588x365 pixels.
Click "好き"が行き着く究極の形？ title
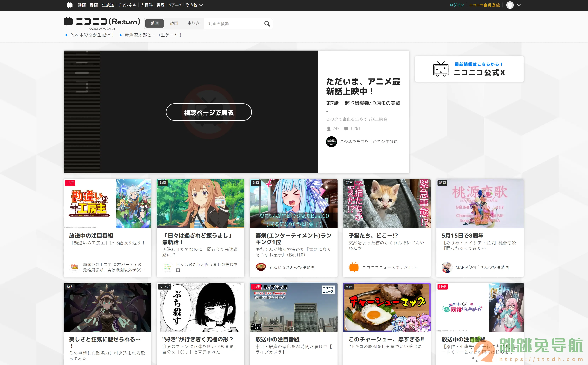tap(198, 339)
